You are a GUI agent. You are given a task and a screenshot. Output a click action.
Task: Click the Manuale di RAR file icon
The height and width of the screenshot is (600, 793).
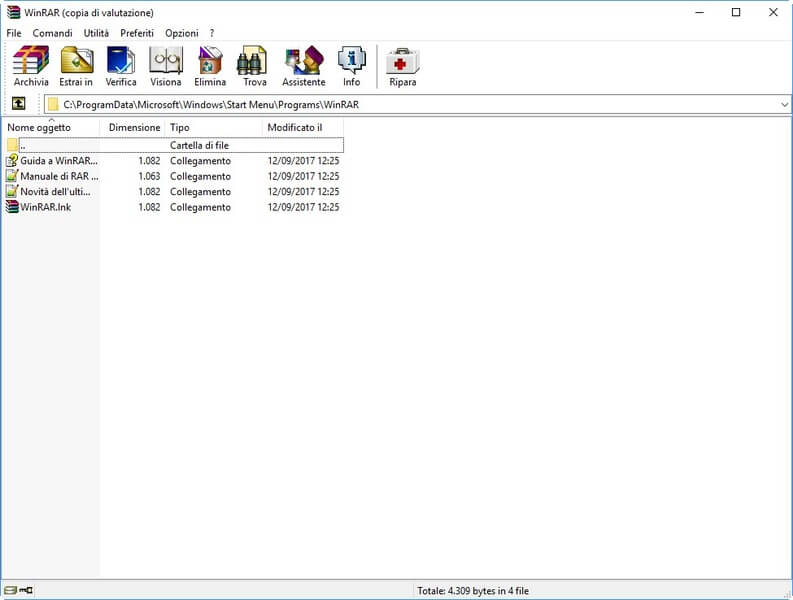click(12, 176)
